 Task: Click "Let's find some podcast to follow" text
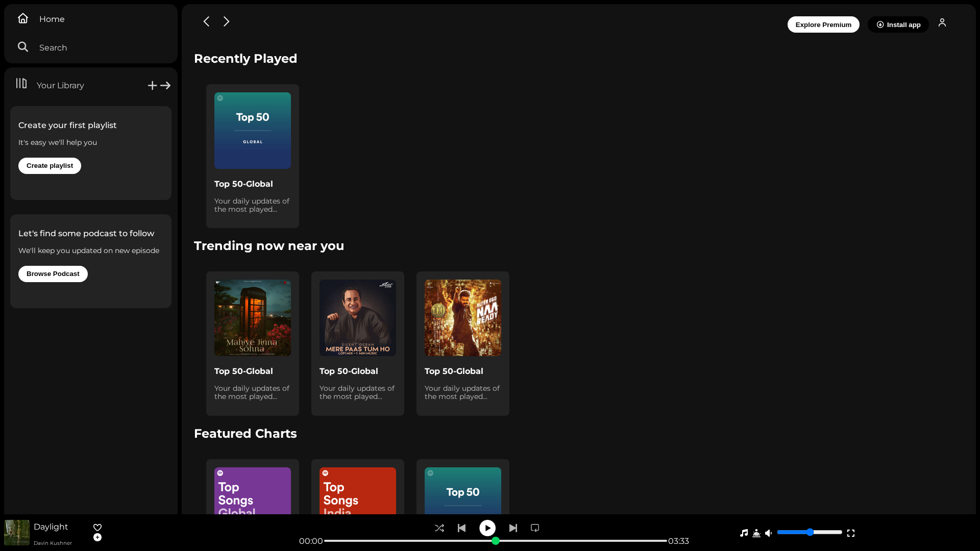pos(86,234)
